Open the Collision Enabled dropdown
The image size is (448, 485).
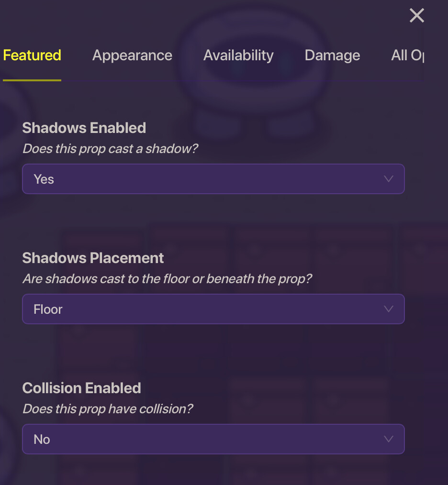click(213, 439)
